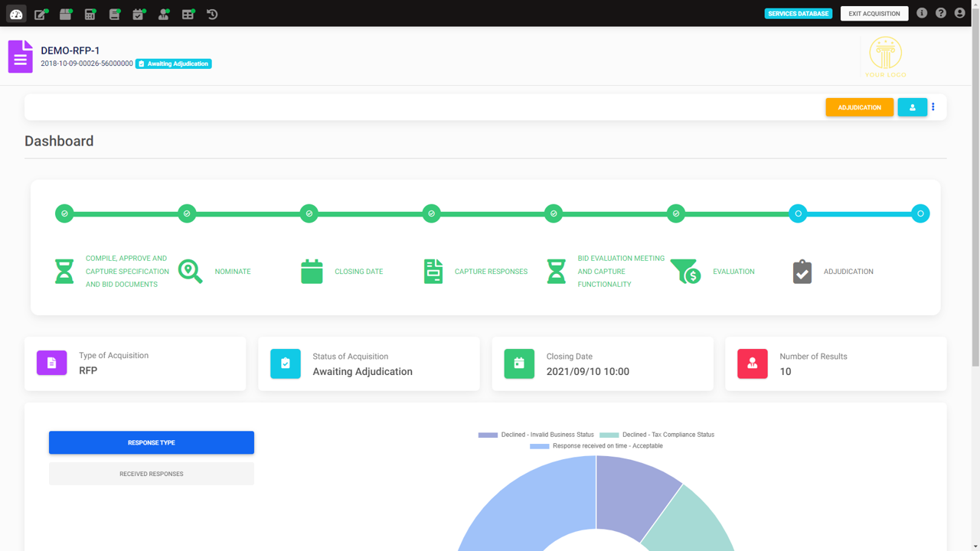980x551 pixels.
Task: Click the box package icon in top toolbar
Action: 65,14
